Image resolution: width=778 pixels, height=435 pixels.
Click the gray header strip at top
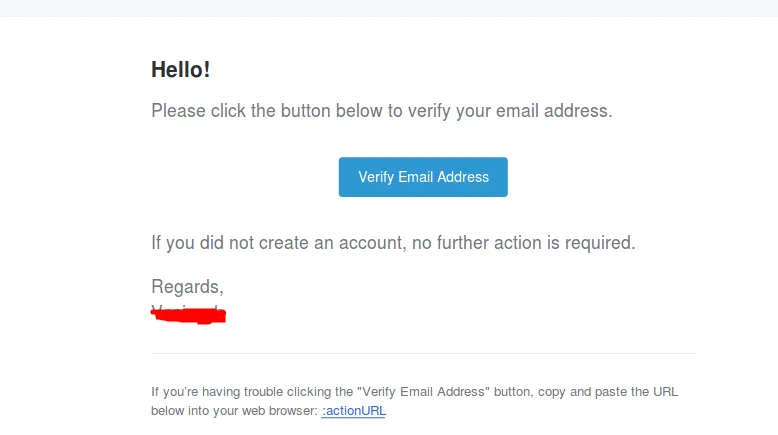click(389, 8)
